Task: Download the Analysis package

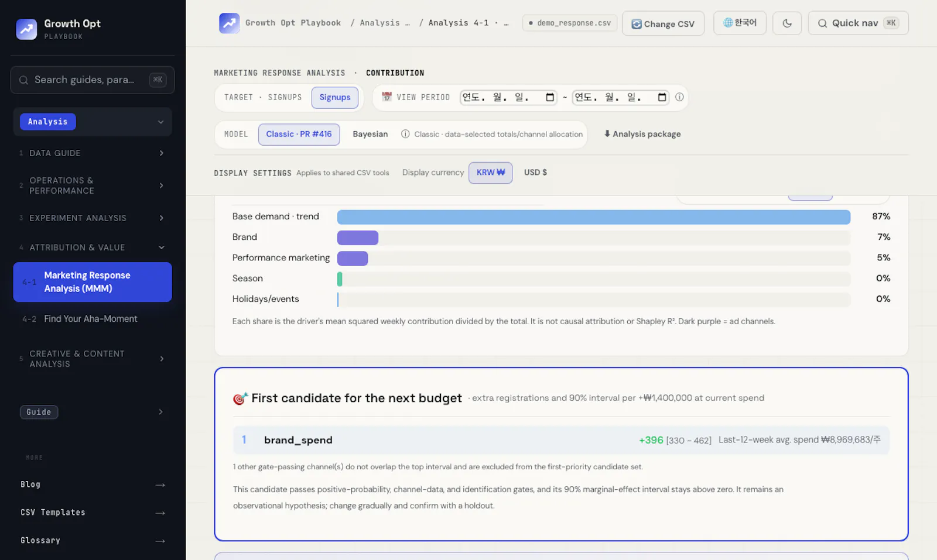Action: click(642, 134)
